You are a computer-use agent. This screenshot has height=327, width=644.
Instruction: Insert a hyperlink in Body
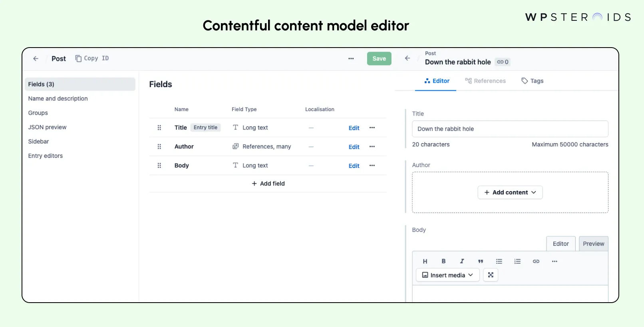click(536, 261)
